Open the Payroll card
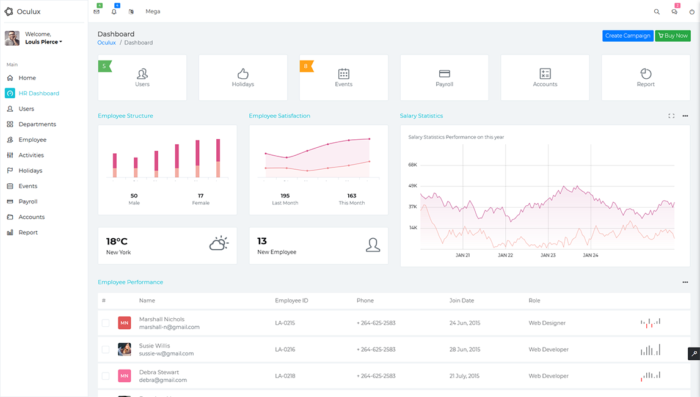This screenshot has height=397, width=700. (x=444, y=77)
